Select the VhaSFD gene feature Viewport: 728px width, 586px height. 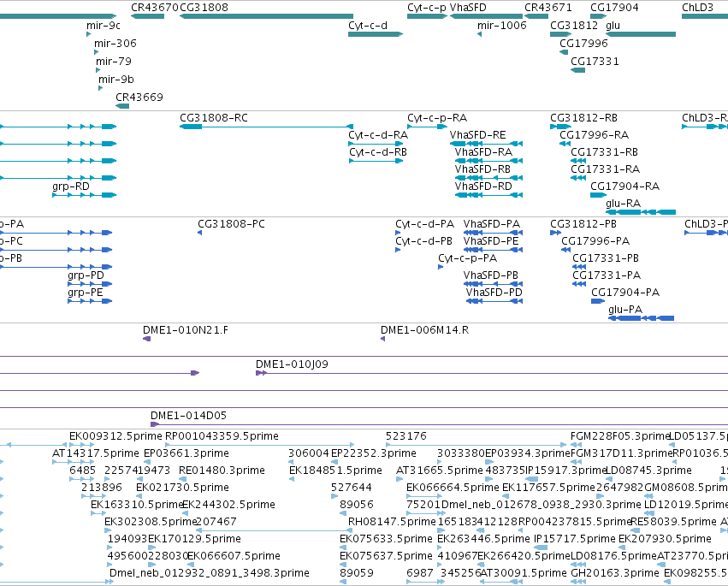click(x=486, y=16)
